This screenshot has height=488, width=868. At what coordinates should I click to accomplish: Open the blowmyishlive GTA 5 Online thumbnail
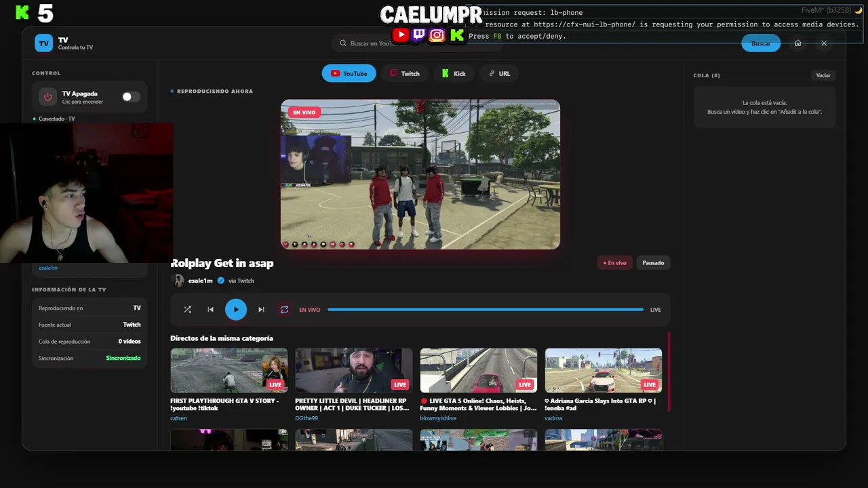[479, 371]
